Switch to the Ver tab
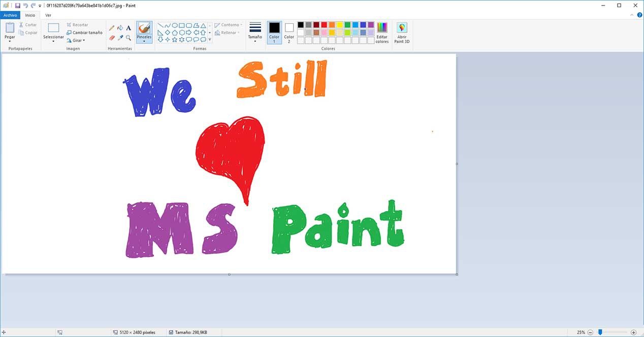Viewport: 644px width, 337px height. 48,15
